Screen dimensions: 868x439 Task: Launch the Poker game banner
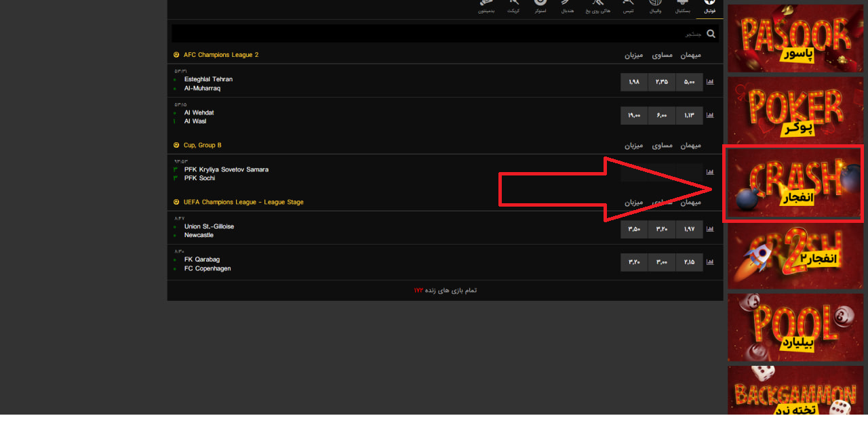tap(795, 110)
